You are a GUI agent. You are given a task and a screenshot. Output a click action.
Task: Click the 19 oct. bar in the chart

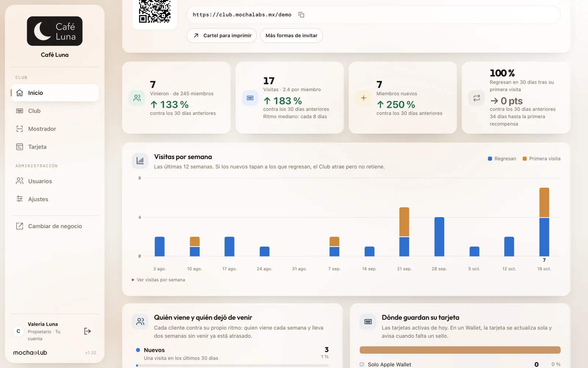click(544, 222)
